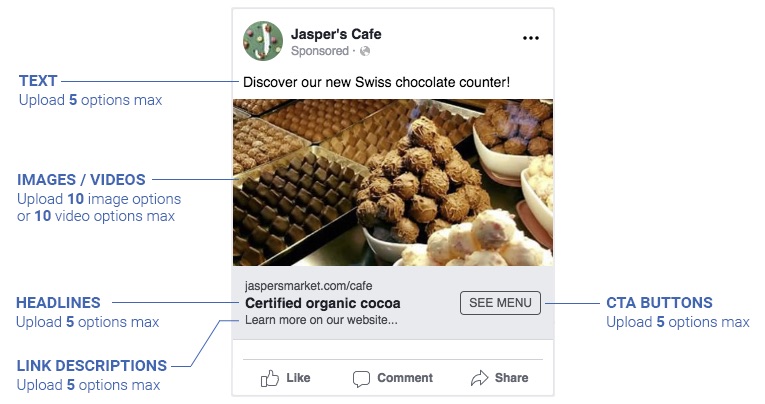Click the LINK DESCRIPTIONS annotation label
Screen dimensions: 765x404
91,365
